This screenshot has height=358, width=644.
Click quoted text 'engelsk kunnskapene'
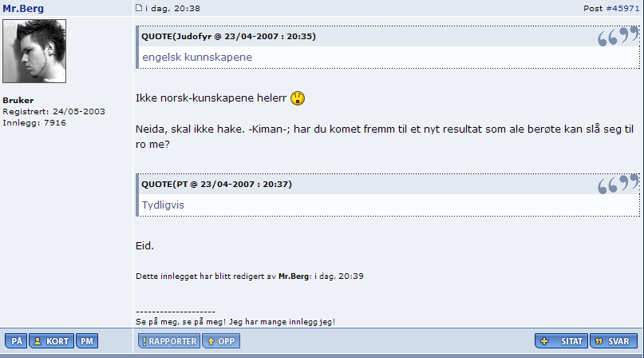[x=197, y=58]
